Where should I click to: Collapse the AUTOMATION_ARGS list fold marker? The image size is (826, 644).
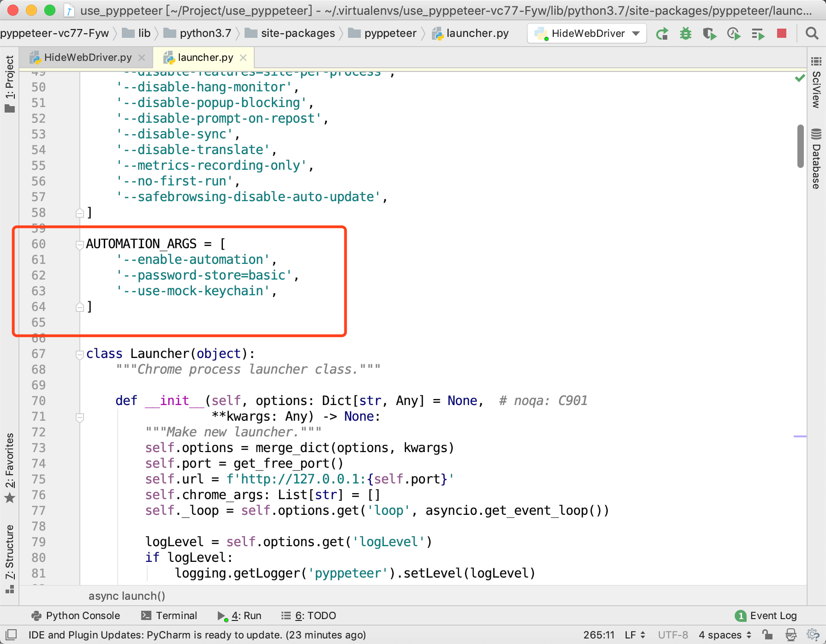(79, 244)
